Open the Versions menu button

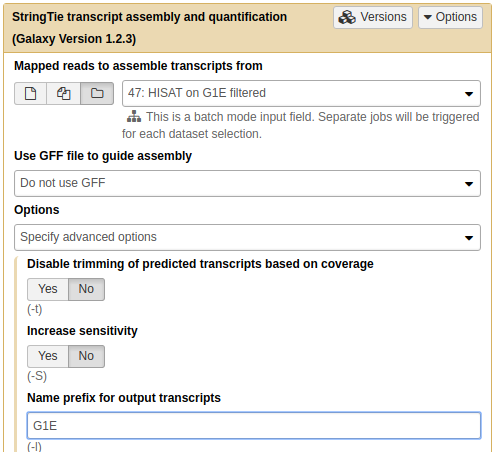373,17
